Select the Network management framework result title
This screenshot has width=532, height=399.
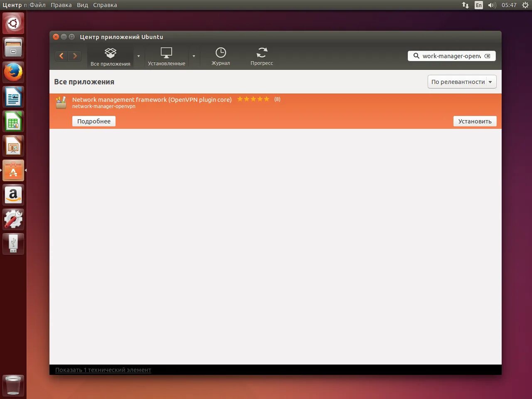152,100
